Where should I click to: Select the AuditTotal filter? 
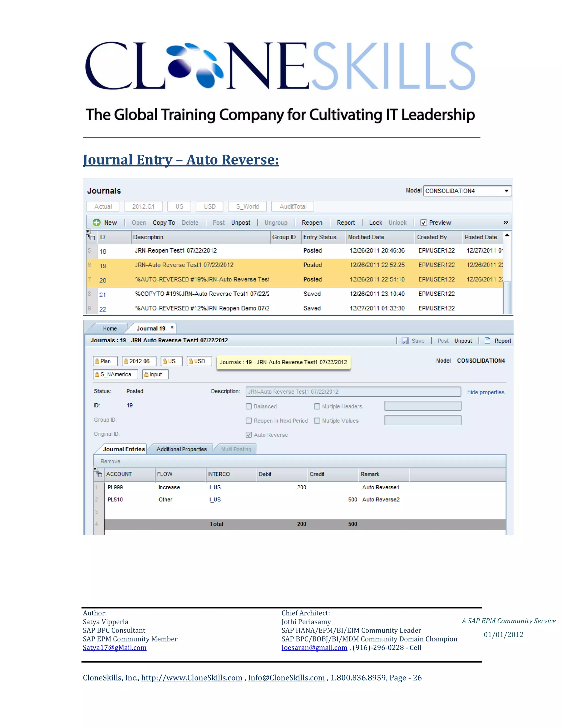tap(293, 206)
